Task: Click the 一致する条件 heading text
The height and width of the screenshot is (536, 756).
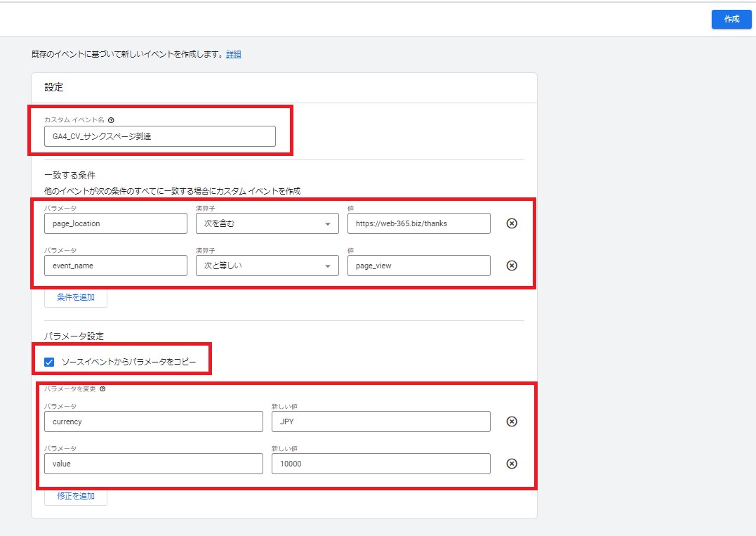Action: point(70,175)
